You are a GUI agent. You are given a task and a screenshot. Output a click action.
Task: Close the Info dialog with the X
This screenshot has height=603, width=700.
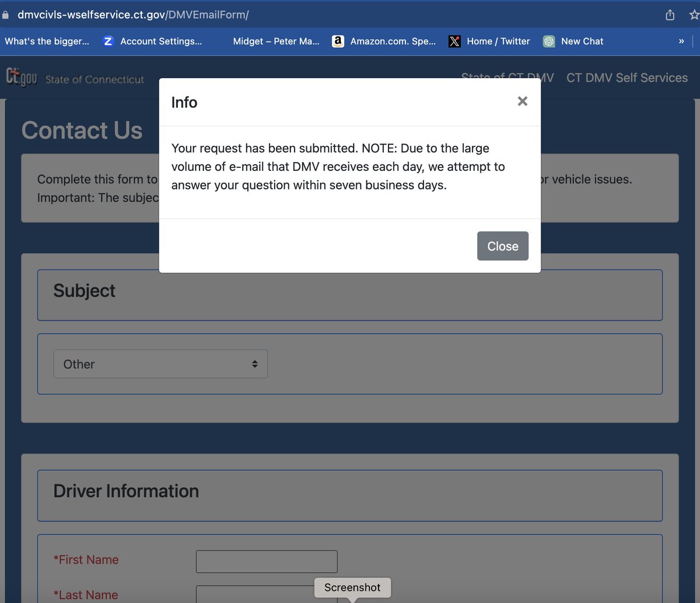[x=522, y=101]
